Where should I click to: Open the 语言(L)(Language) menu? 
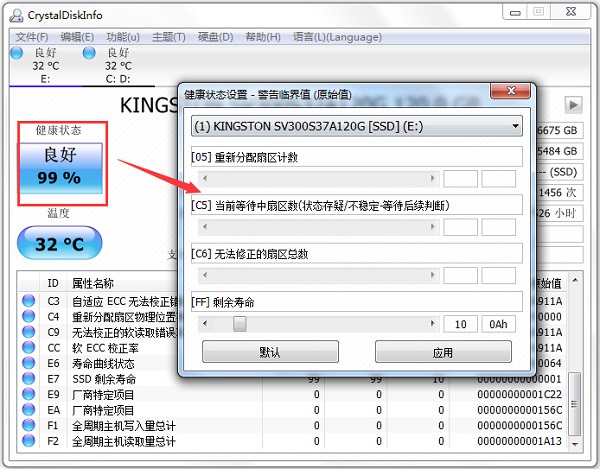pyautogui.click(x=337, y=37)
